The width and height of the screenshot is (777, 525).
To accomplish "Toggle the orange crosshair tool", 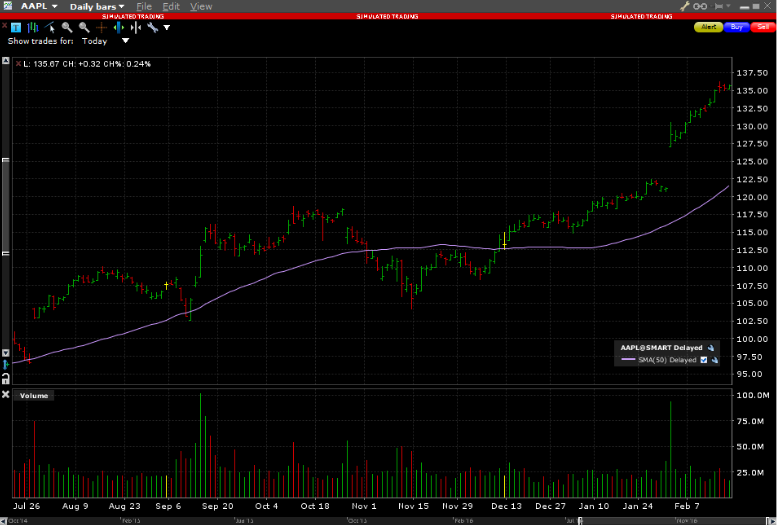I will (102, 28).
